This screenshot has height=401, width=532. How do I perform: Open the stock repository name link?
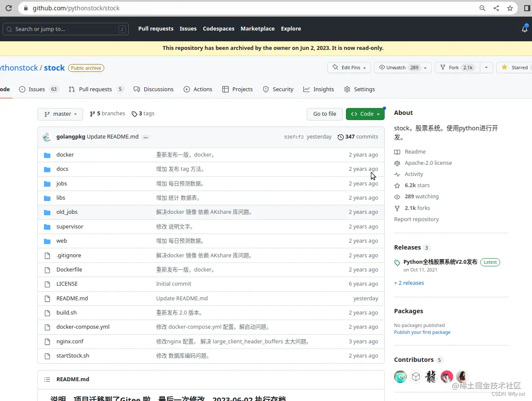54,68
